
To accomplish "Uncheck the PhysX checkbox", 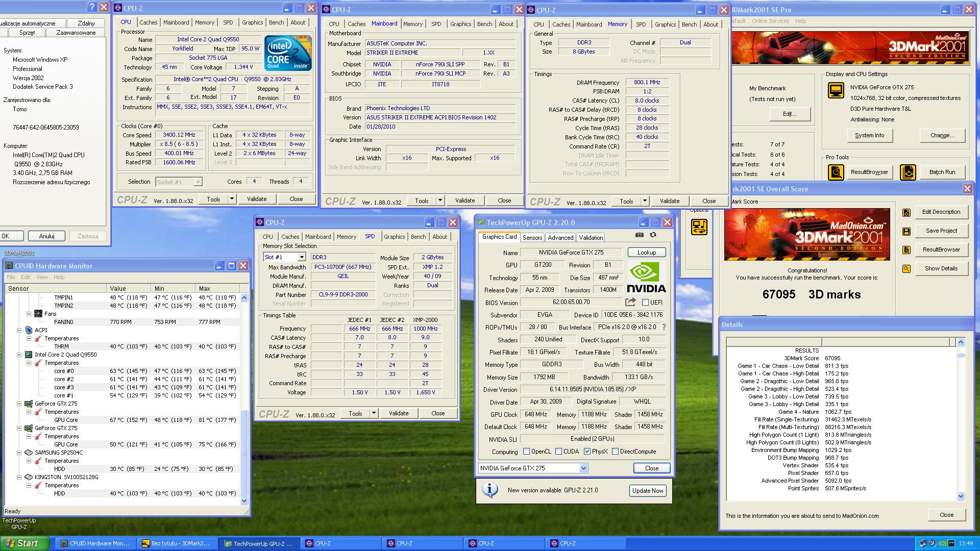I will point(587,452).
